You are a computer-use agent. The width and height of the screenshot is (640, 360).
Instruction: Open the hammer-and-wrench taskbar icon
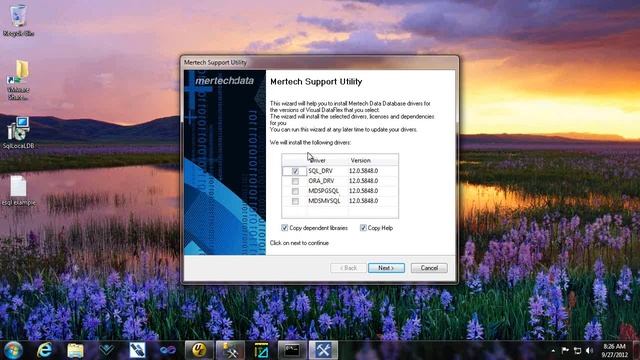tap(230, 350)
